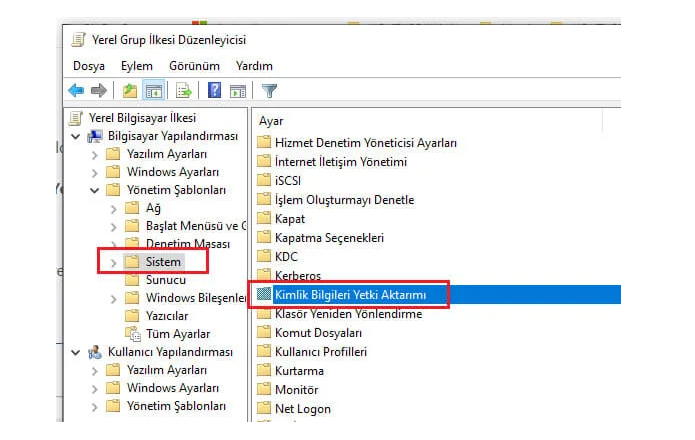Select Kullanıcı Yapılandırması in the tree
The image size is (695, 440).
coord(170,352)
